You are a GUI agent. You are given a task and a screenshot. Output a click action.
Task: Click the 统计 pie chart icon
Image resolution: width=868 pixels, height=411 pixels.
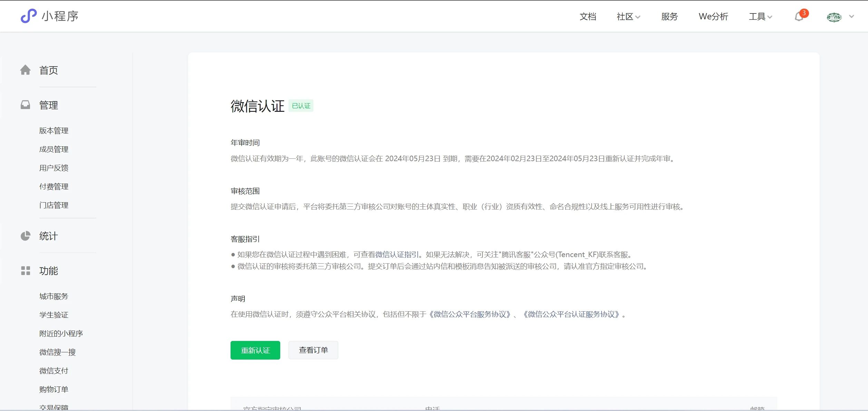(x=25, y=236)
